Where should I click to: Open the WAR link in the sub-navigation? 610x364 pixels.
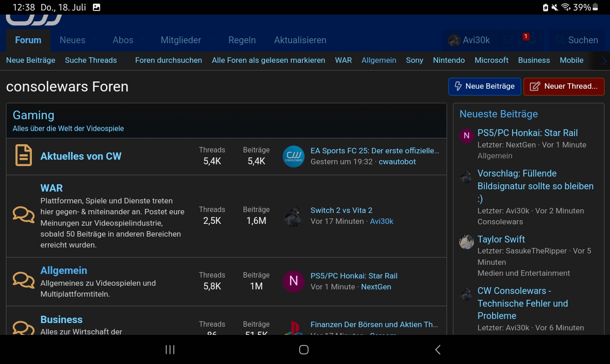(x=343, y=60)
